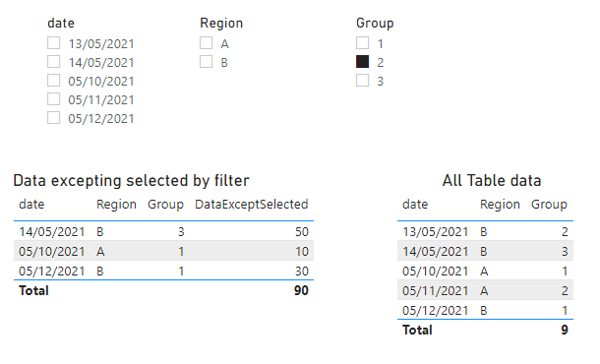Check the 14/05/2021 date checkbox
The width and height of the screenshot is (600, 364).
pyautogui.click(x=53, y=62)
